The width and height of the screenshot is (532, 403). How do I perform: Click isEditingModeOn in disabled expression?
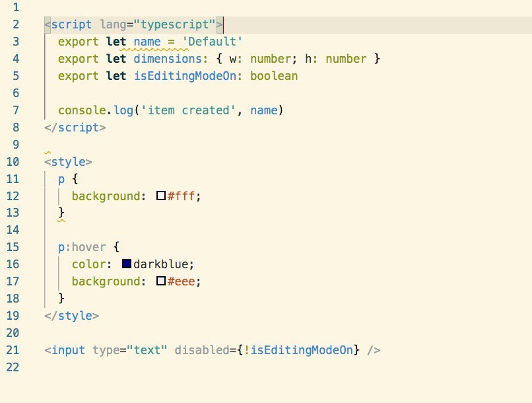[301, 349]
